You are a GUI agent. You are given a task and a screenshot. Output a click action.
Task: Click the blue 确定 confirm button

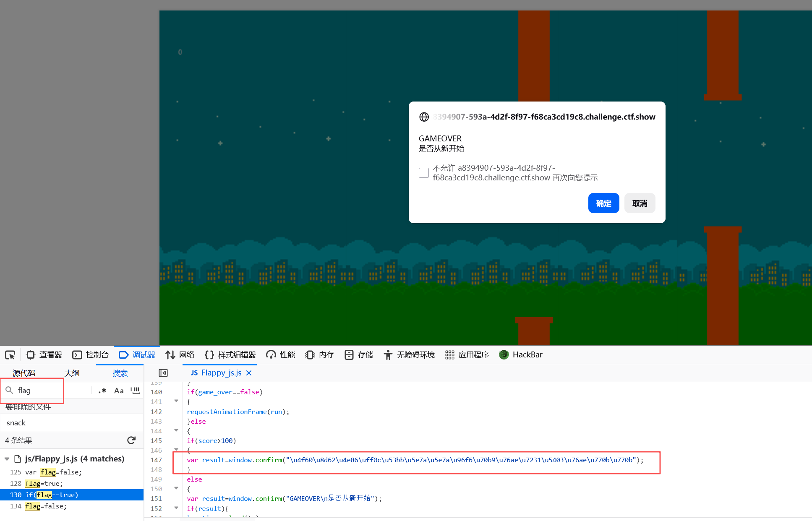point(603,203)
